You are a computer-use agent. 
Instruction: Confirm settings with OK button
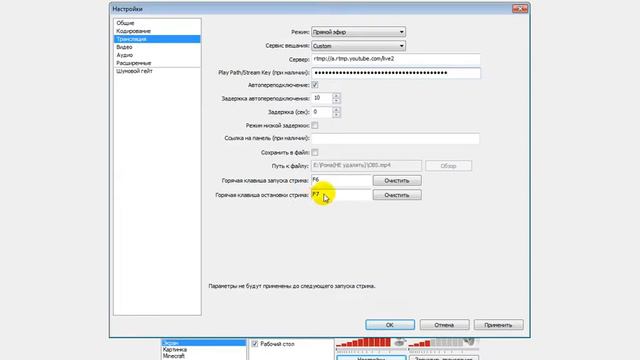pyautogui.click(x=390, y=325)
